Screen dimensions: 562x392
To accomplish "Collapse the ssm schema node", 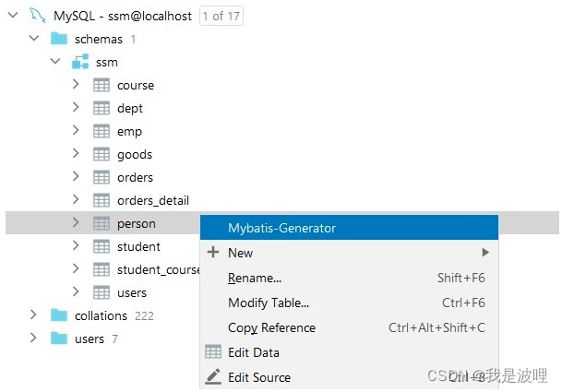I will tap(55, 61).
